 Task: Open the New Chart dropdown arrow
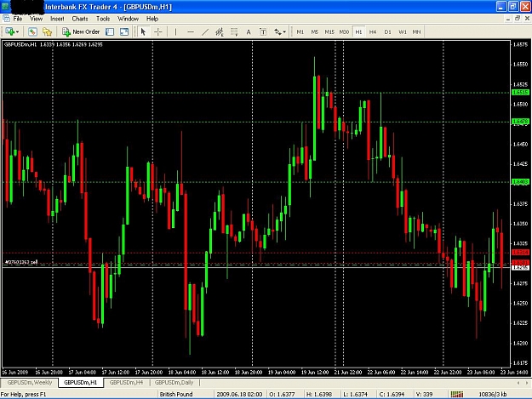[x=17, y=32]
